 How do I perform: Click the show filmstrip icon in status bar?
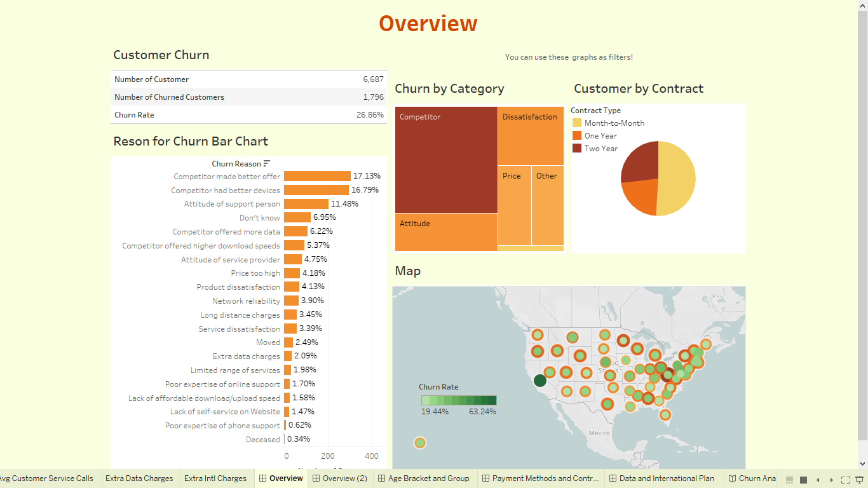click(789, 480)
